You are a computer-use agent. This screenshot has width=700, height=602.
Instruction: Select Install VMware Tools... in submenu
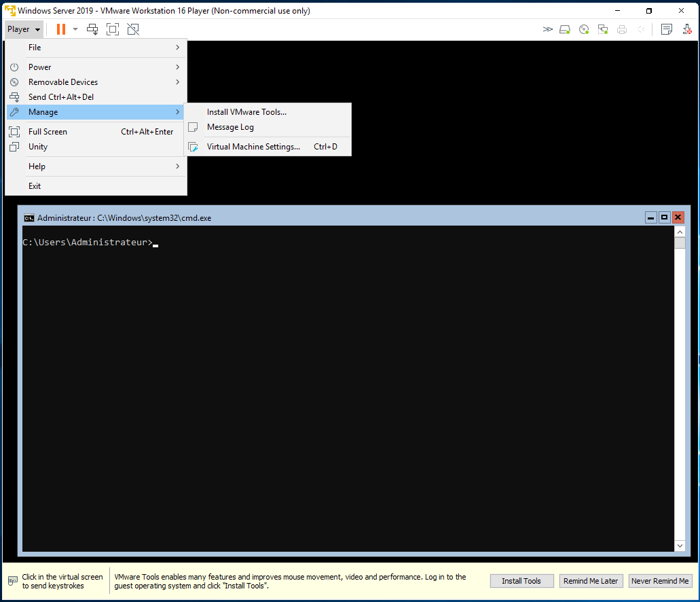pos(268,112)
